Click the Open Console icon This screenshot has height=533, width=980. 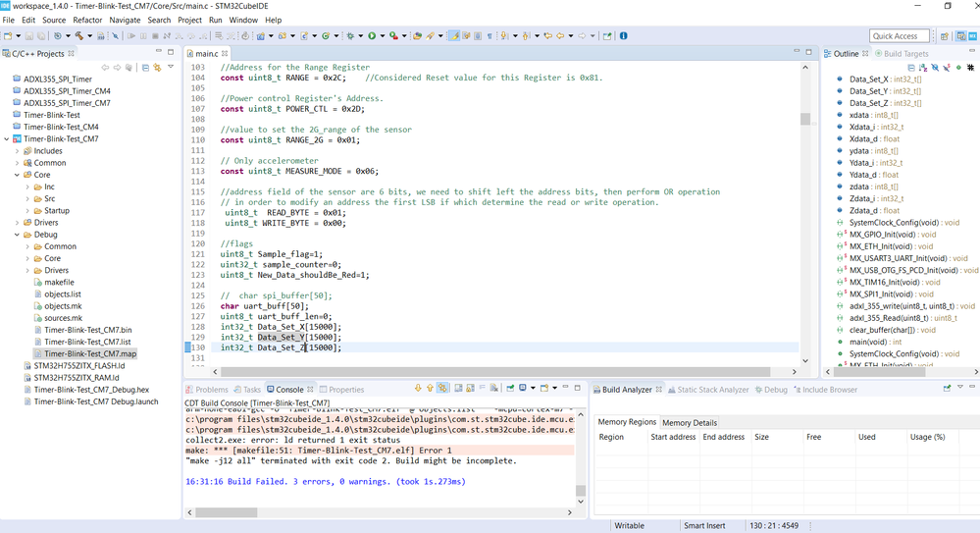(x=544, y=389)
